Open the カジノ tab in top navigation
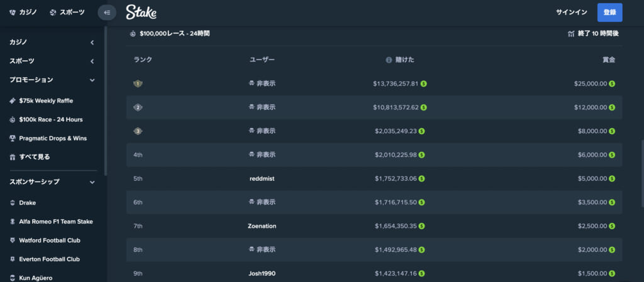Viewport: 644px width, 282px height. [x=23, y=13]
